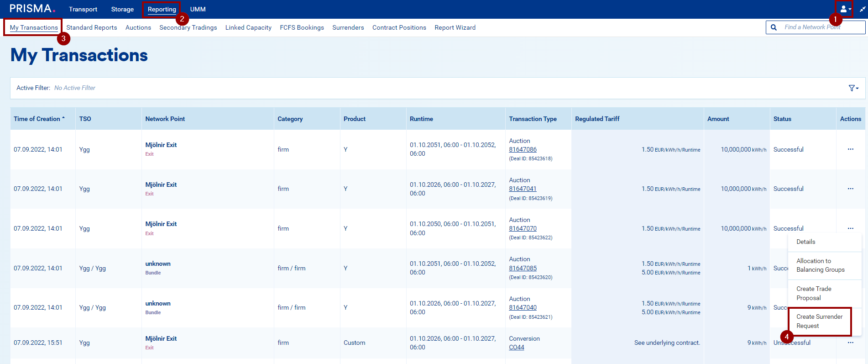Select Create Surrender Request option
The width and height of the screenshot is (868, 364).
(819, 321)
